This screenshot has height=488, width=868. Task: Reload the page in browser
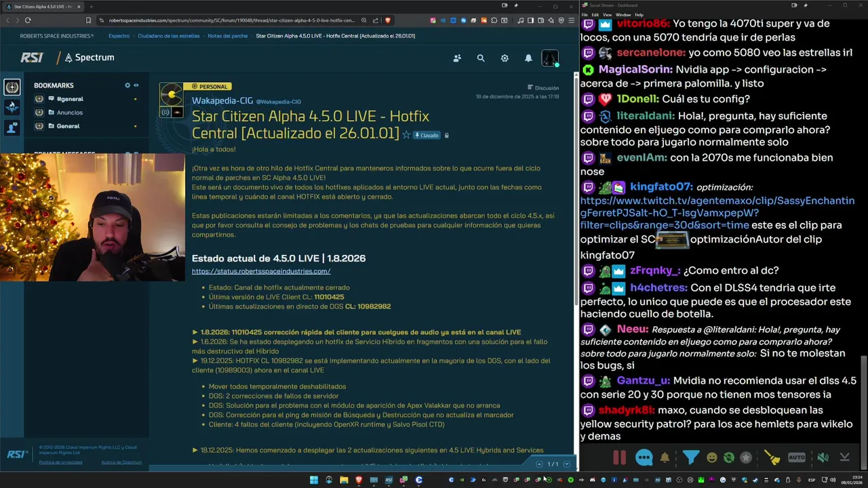click(28, 20)
